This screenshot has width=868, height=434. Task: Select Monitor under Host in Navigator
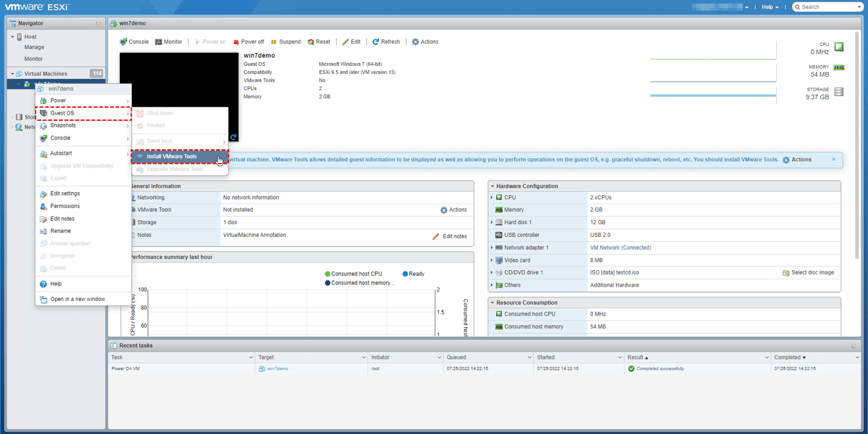pyautogui.click(x=33, y=59)
